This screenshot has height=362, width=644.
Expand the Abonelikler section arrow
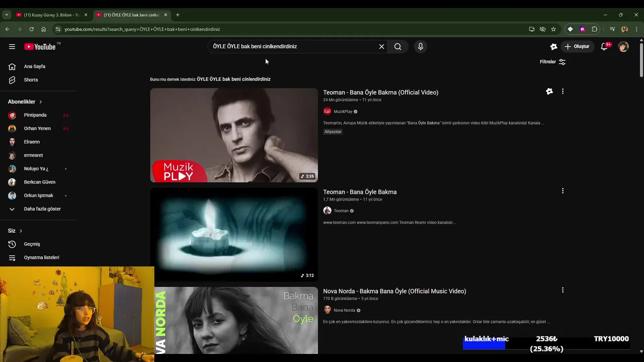coord(41,102)
